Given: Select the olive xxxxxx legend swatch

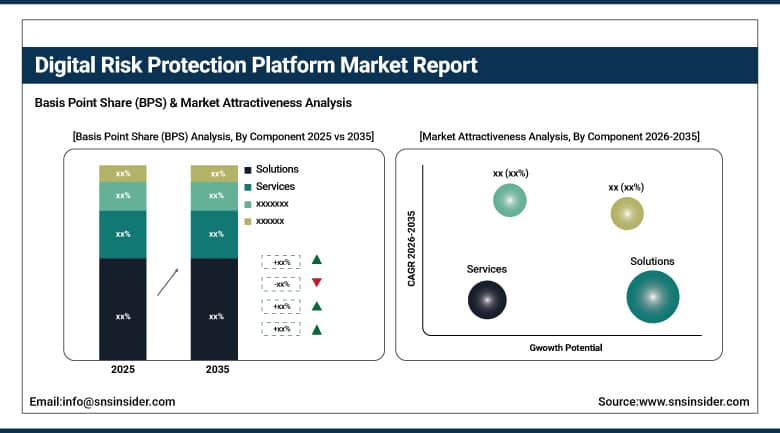Looking at the screenshot, I should click(248, 221).
